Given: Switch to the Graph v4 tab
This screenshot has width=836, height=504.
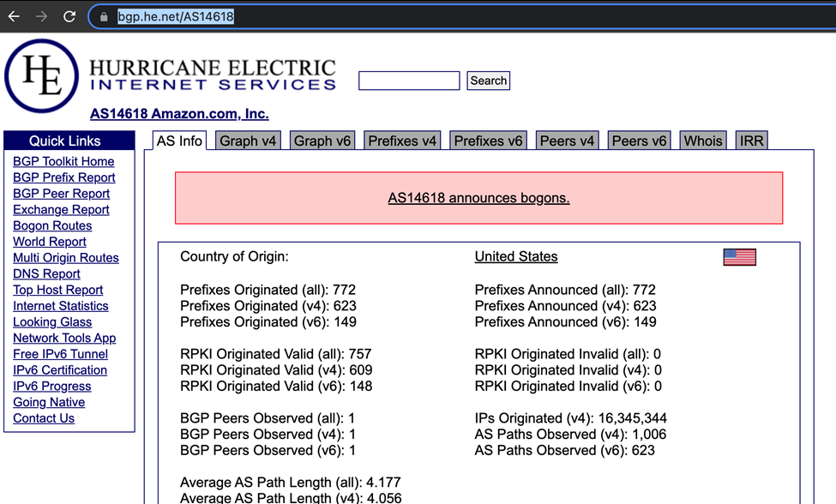Looking at the screenshot, I should click(x=248, y=141).
